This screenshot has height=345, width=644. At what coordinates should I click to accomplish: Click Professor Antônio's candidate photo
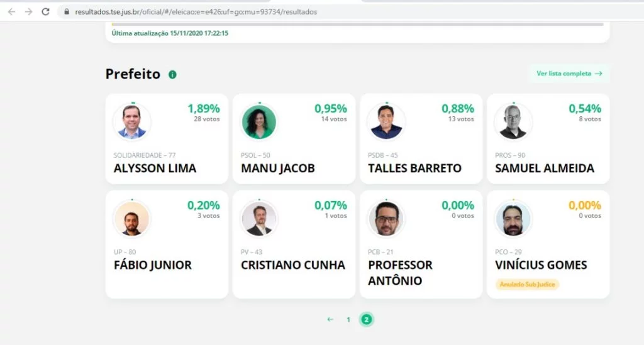(x=386, y=218)
